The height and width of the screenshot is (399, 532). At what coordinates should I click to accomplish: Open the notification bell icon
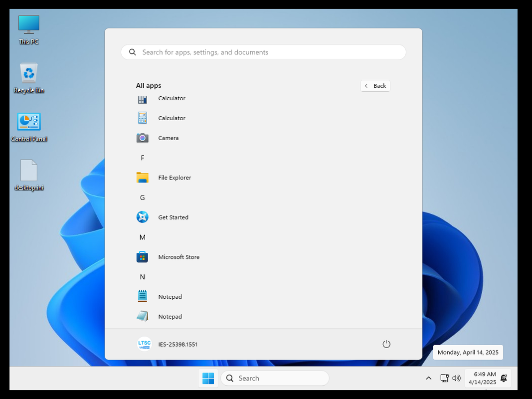pyautogui.click(x=504, y=378)
